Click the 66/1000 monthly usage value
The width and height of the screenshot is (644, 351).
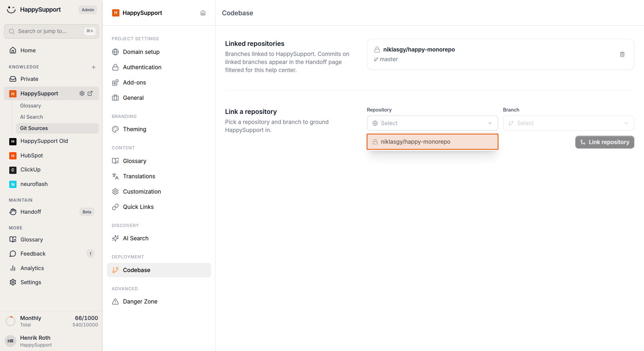coord(86,318)
